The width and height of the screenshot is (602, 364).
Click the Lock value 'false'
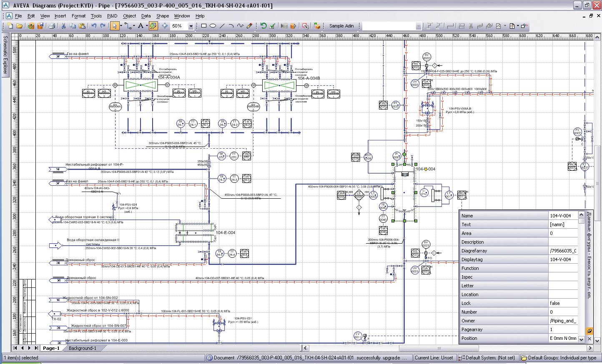pyautogui.click(x=563, y=303)
